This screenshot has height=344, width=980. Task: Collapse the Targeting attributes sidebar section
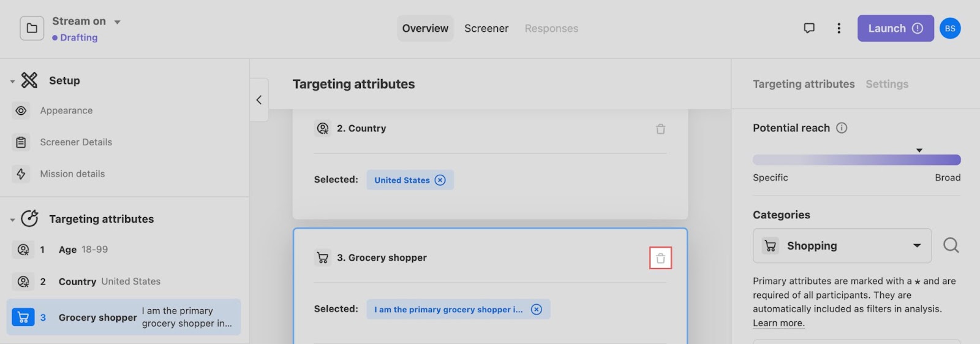[12, 220]
